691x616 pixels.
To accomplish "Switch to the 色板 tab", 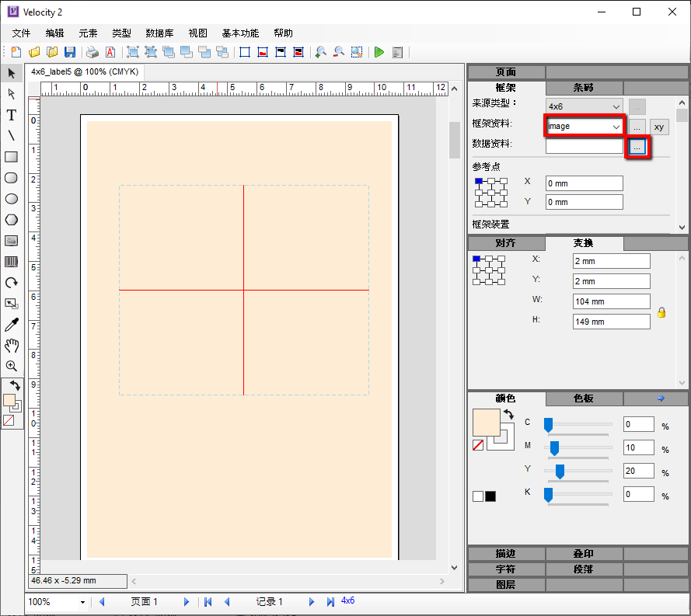I will tap(584, 398).
